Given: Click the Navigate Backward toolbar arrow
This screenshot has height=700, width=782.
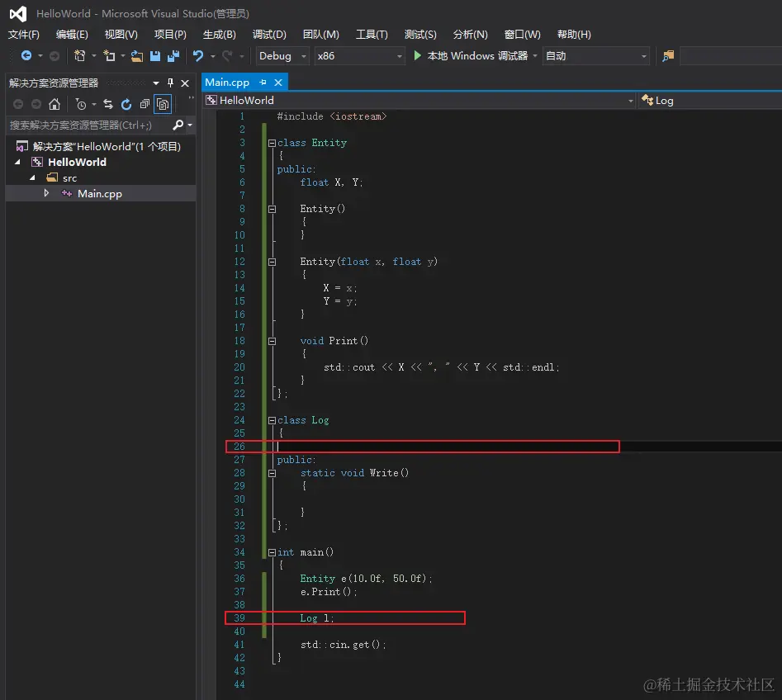Looking at the screenshot, I should 26,56.
